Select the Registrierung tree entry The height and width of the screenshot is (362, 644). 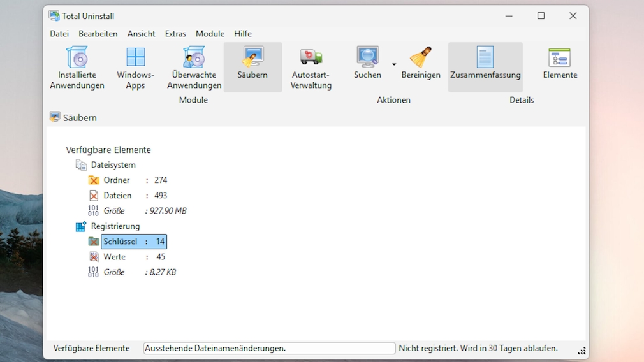pos(115,226)
